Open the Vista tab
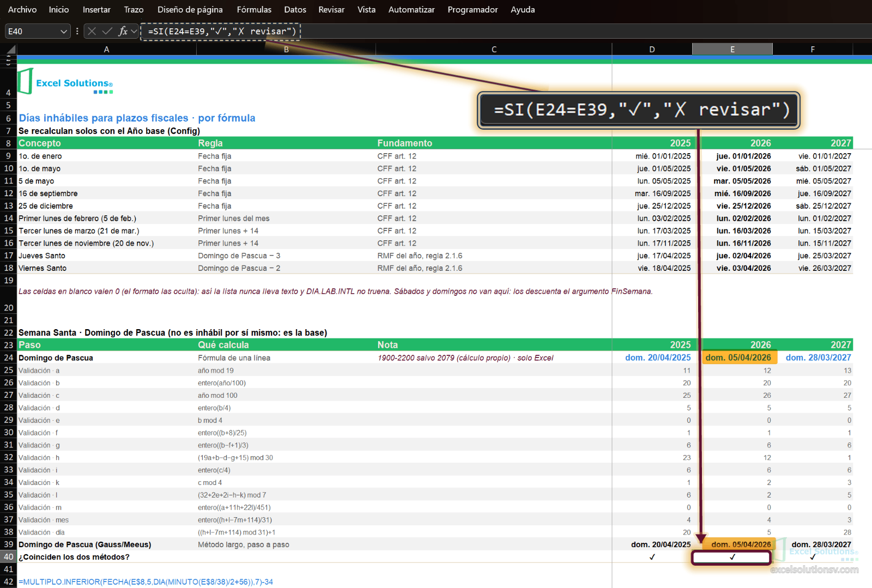This screenshot has width=872, height=588. click(366, 9)
